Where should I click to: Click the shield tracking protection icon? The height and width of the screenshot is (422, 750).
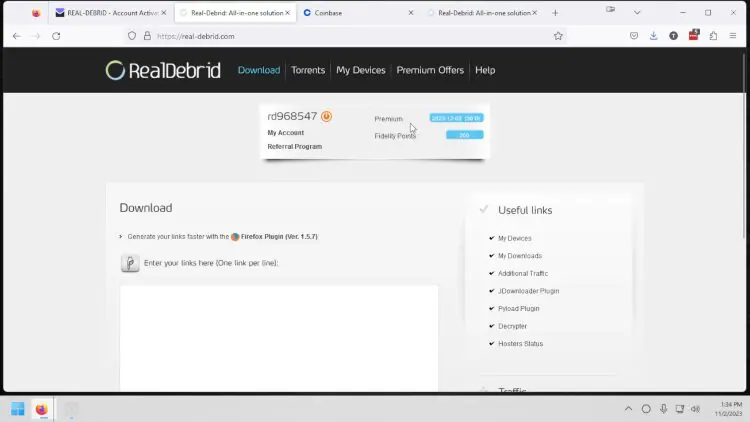132,36
